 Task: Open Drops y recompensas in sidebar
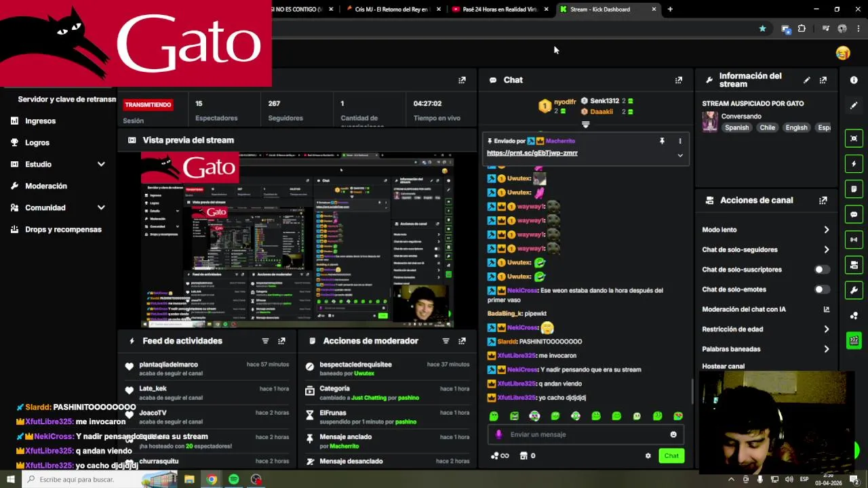63,229
